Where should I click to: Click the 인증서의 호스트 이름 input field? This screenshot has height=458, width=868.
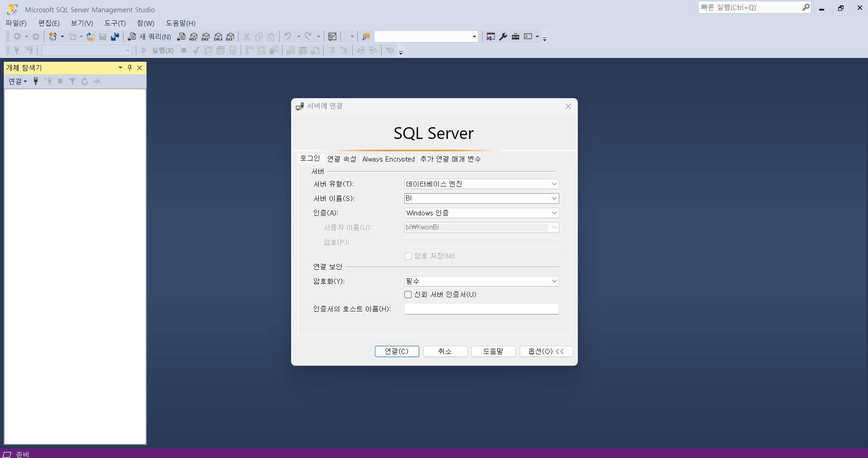coord(482,309)
